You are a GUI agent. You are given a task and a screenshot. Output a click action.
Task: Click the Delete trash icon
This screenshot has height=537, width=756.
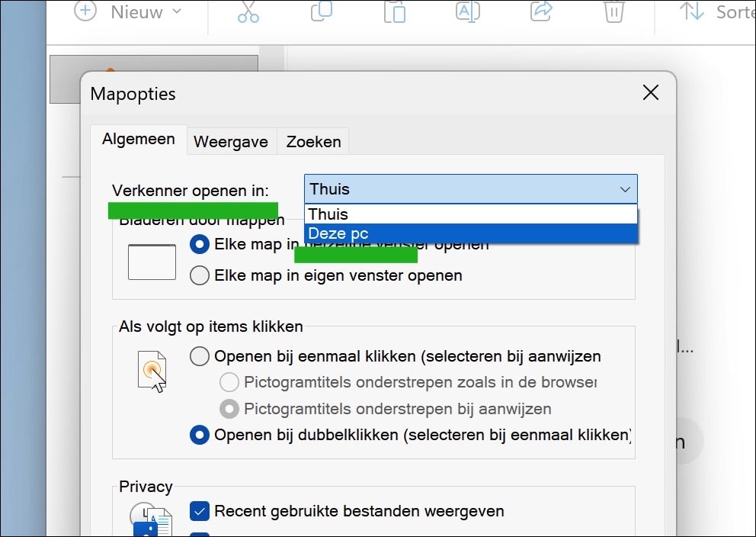click(613, 12)
